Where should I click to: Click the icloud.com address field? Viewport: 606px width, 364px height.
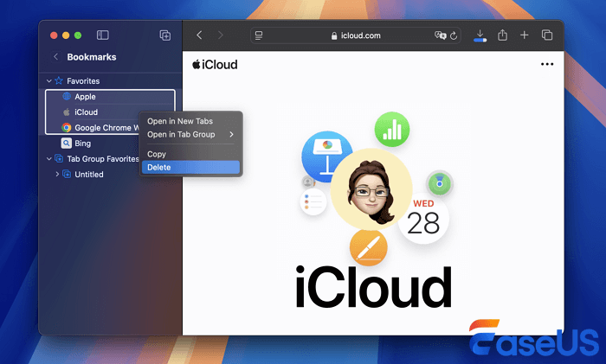355,35
